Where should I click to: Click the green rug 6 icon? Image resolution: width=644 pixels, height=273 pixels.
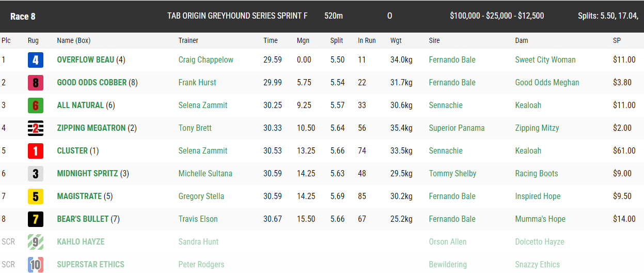coord(35,105)
